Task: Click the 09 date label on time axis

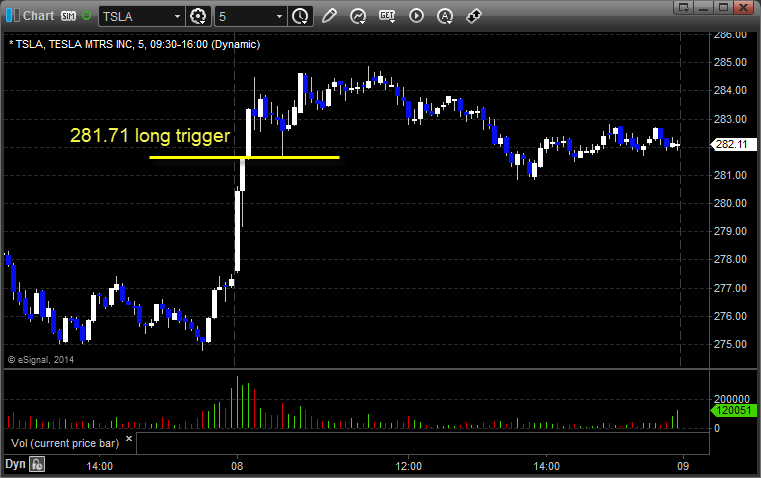Action: click(x=683, y=466)
